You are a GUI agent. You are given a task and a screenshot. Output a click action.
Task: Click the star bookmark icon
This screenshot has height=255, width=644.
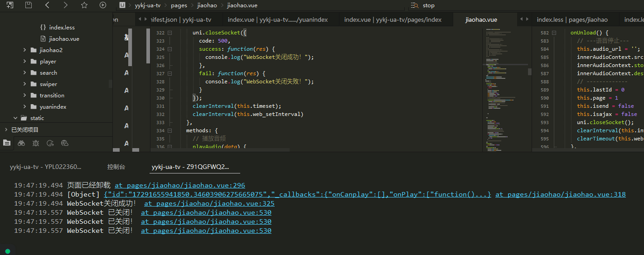tap(84, 5)
